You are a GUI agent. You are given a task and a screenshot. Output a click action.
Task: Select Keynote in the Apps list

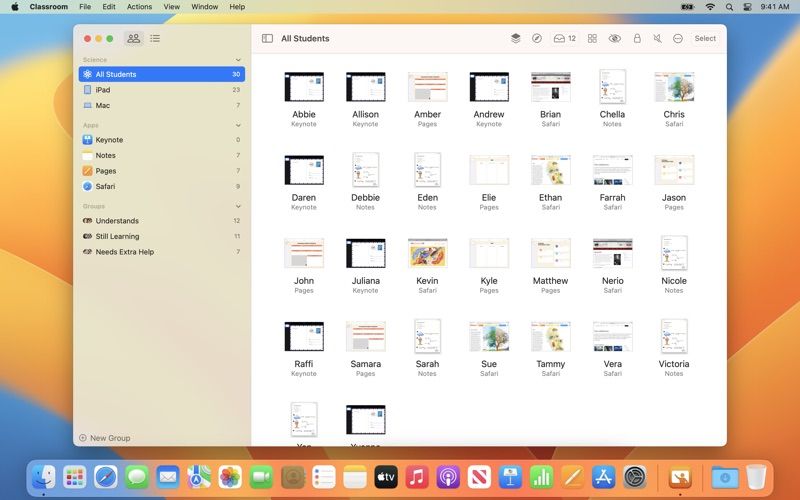click(162, 140)
